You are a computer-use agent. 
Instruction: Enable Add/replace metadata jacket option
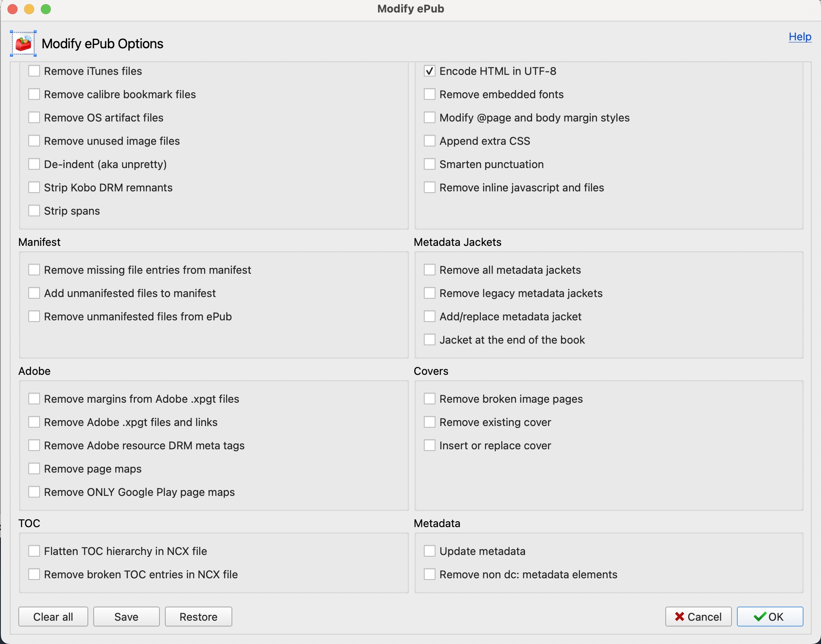pyautogui.click(x=430, y=316)
